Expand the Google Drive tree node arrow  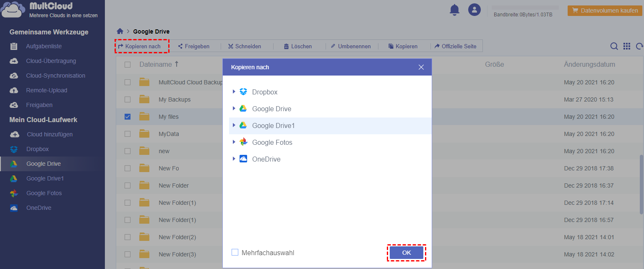tap(234, 108)
